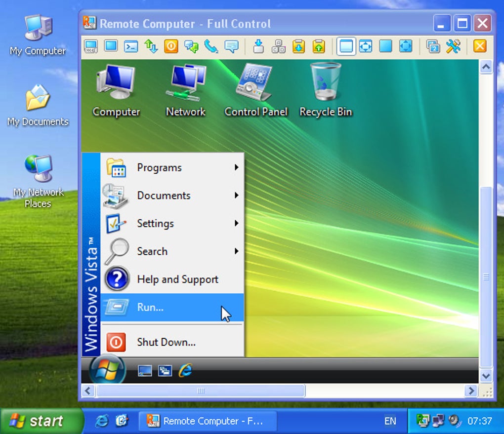The height and width of the screenshot is (434, 504).
Task: Click the orange X disconnect toolbar icon
Action: tap(480, 46)
